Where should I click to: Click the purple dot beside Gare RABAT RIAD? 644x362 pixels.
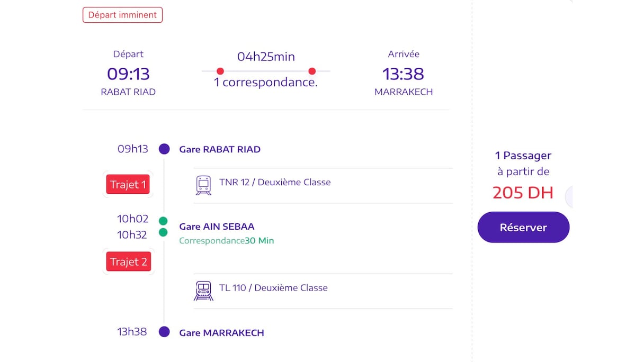164,149
